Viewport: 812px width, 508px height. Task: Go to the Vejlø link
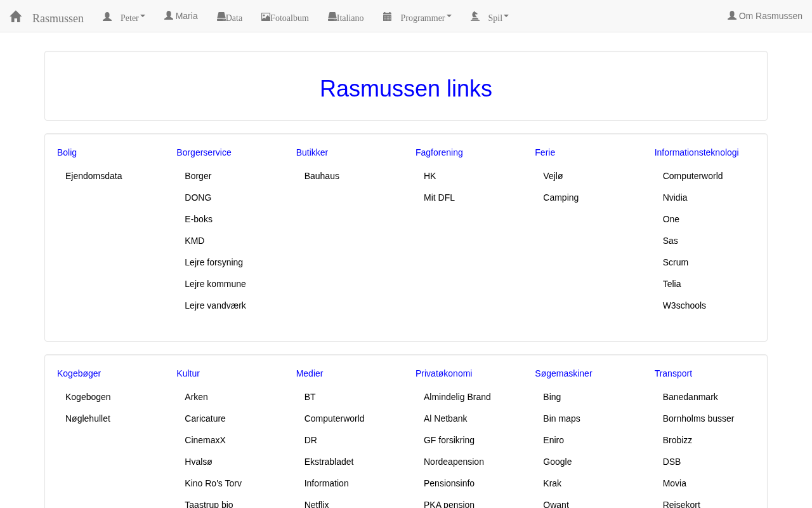click(553, 176)
